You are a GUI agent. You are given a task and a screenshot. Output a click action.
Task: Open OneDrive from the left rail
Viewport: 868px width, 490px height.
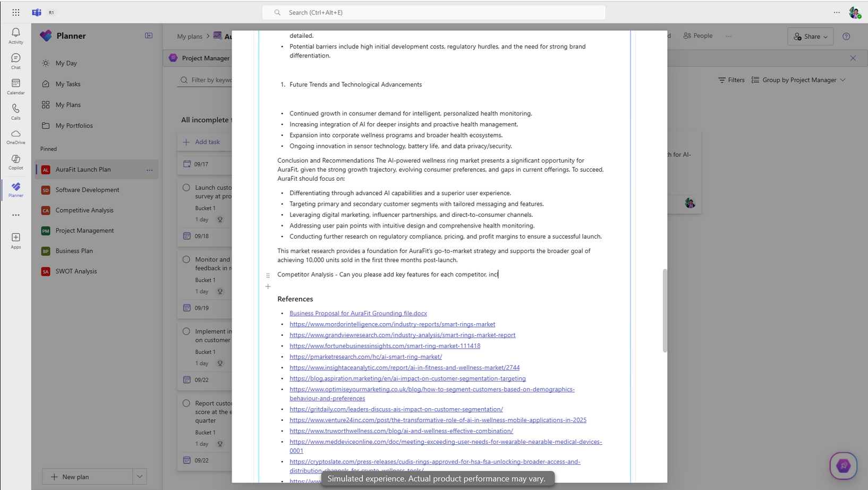(16, 137)
